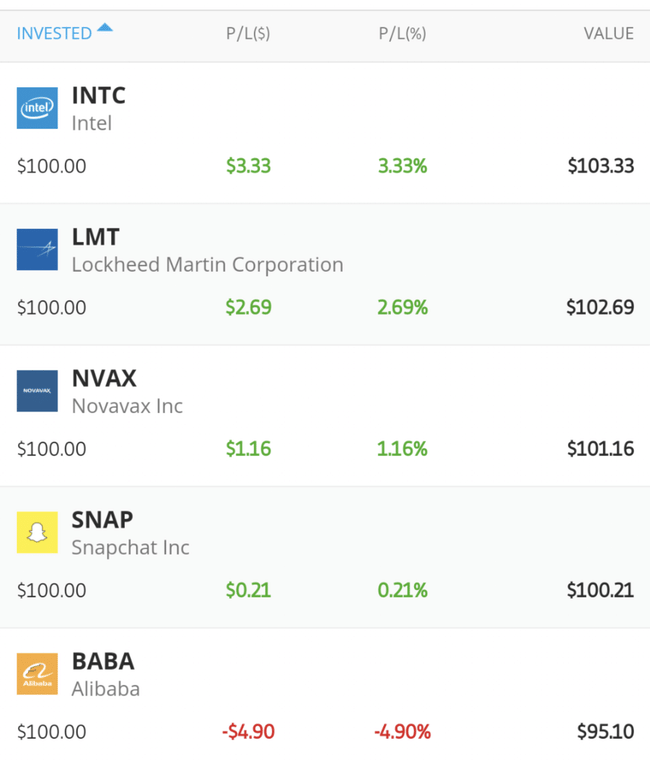The image size is (650, 760).
Task: Open the LMT ticker name
Action: 96,237
